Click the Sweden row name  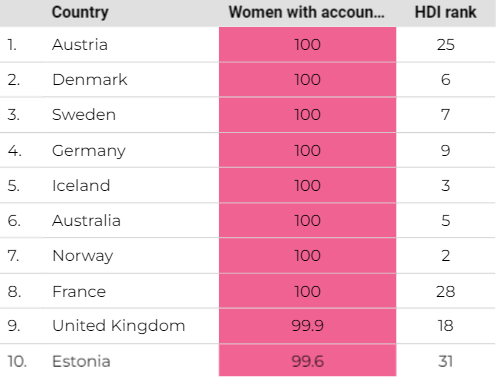pyautogui.click(x=84, y=115)
